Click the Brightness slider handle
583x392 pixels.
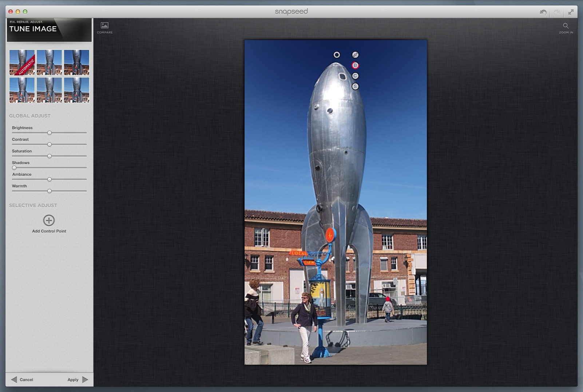pyautogui.click(x=49, y=133)
